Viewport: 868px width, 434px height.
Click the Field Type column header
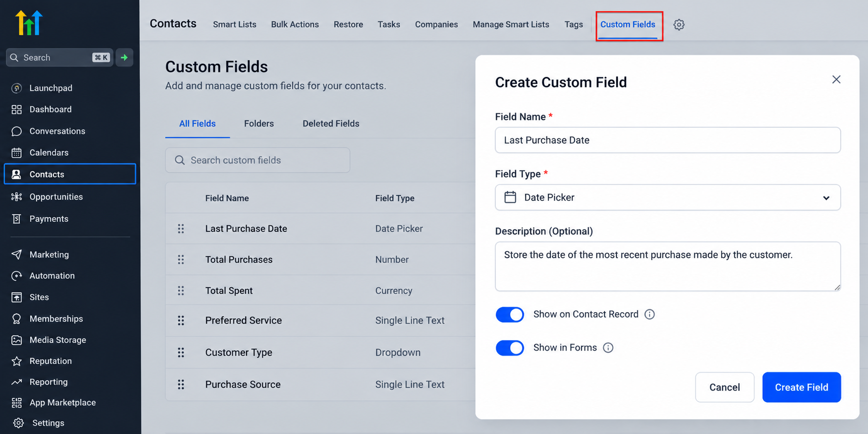coord(395,198)
